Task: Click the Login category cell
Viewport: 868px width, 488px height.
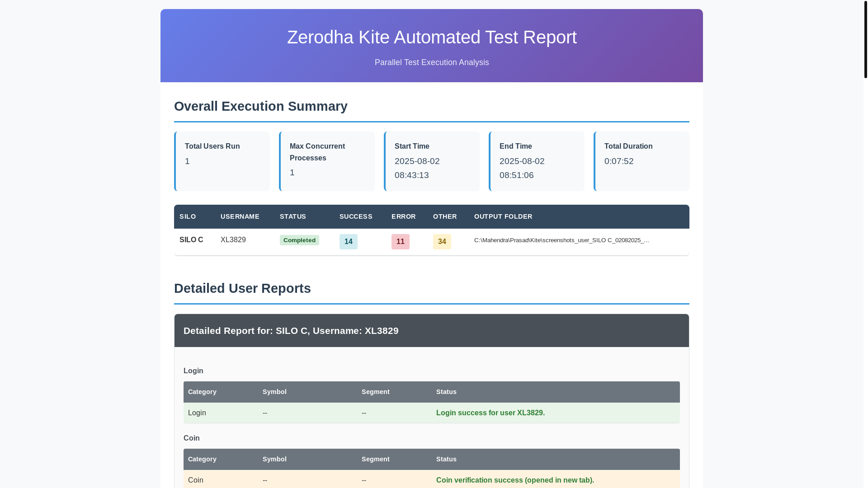Action: tap(197, 413)
